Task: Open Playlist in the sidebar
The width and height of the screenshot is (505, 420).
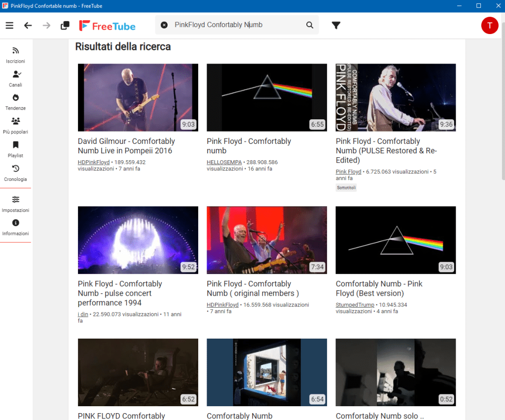Action: coord(15,149)
